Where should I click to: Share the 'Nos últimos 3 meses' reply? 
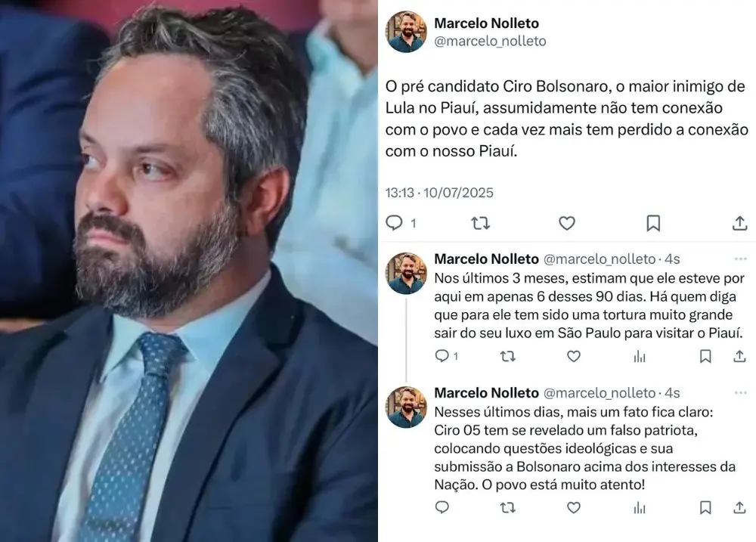pos(739,356)
